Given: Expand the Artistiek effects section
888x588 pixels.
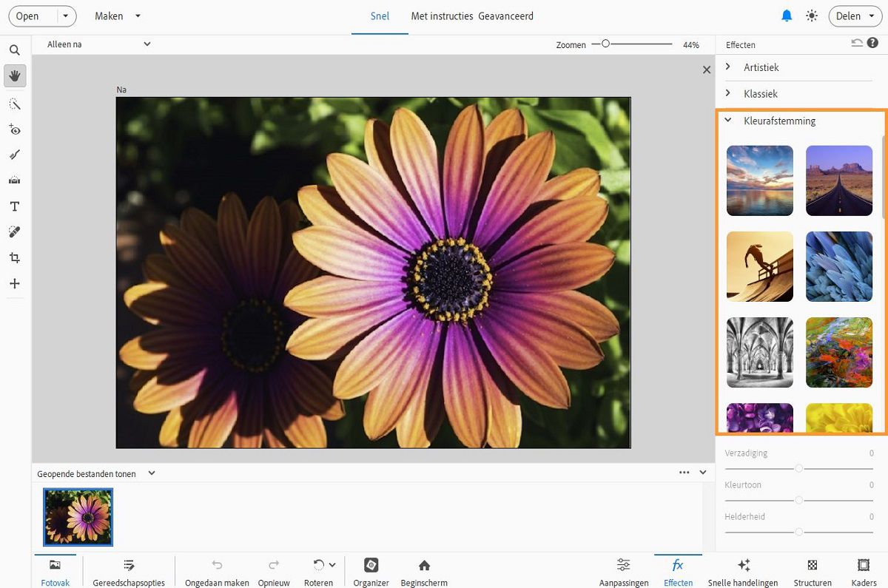Looking at the screenshot, I should pyautogui.click(x=761, y=67).
